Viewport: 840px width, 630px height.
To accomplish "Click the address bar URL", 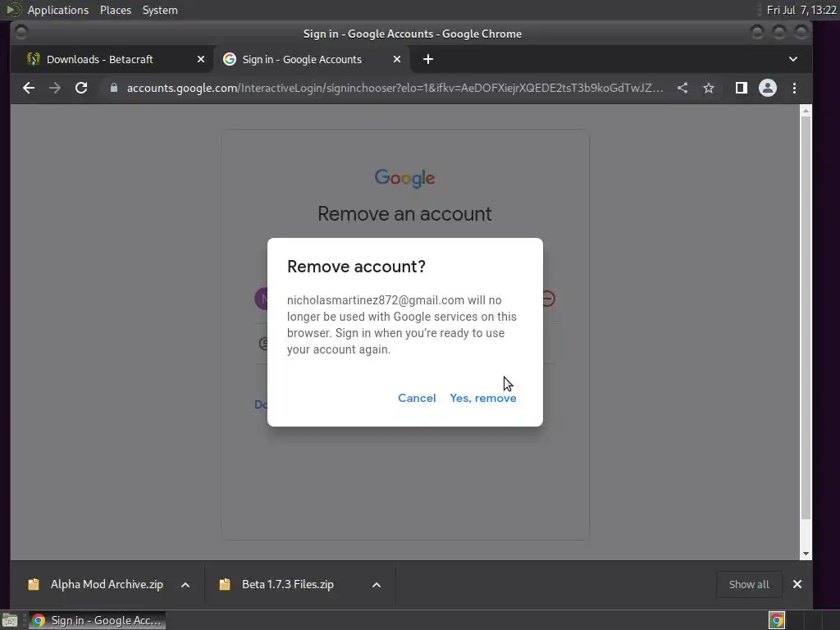I will 395,88.
